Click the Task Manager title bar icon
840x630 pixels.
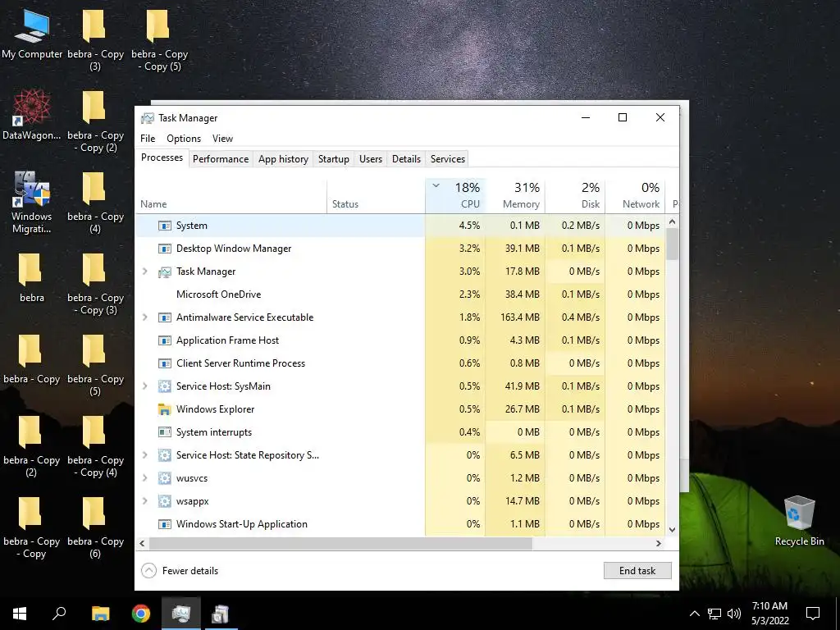coord(148,118)
